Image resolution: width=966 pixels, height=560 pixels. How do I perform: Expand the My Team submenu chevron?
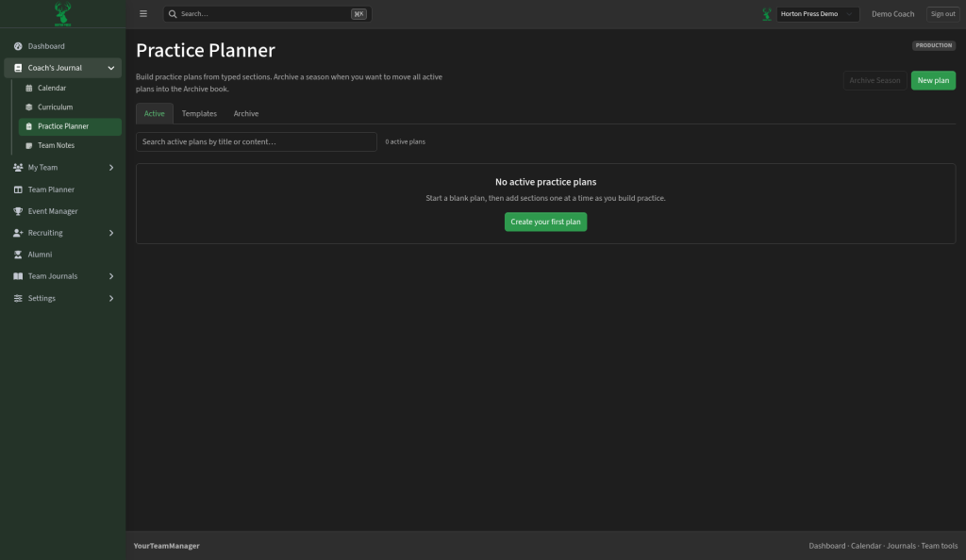pyautogui.click(x=111, y=168)
